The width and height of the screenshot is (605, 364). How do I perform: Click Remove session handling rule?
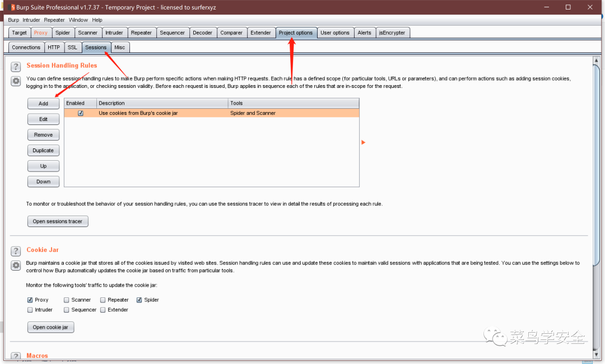point(43,135)
